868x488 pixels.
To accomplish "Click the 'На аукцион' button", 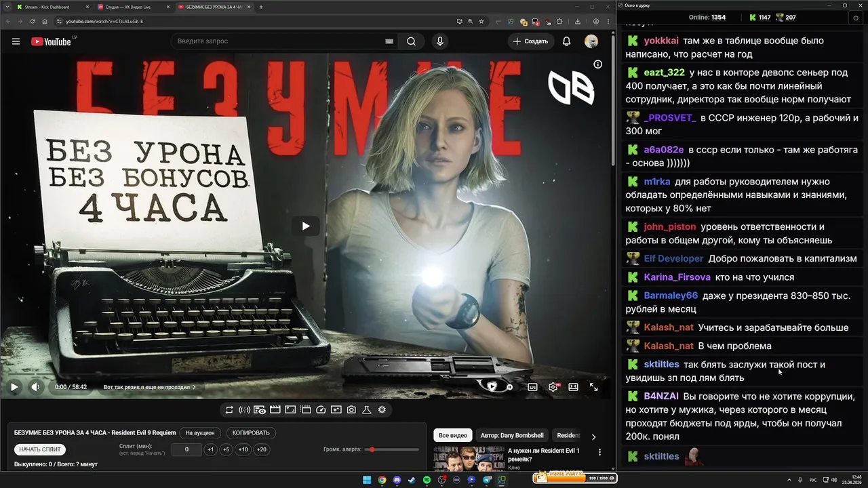I will pos(200,433).
